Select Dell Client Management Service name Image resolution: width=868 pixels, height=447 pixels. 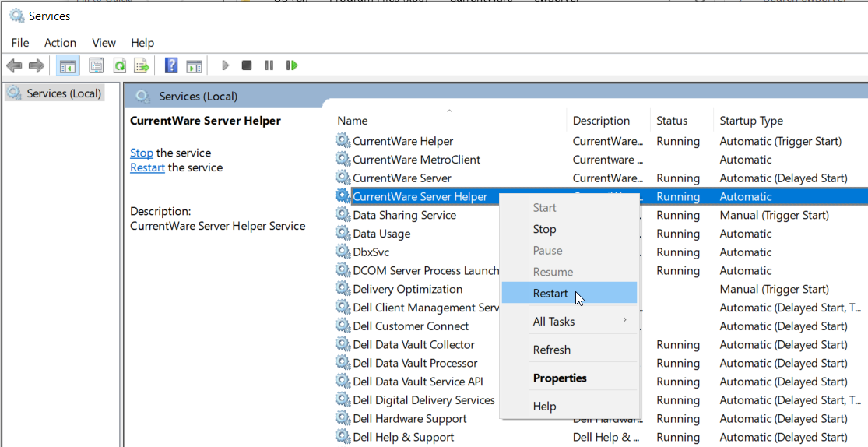pyautogui.click(x=427, y=308)
